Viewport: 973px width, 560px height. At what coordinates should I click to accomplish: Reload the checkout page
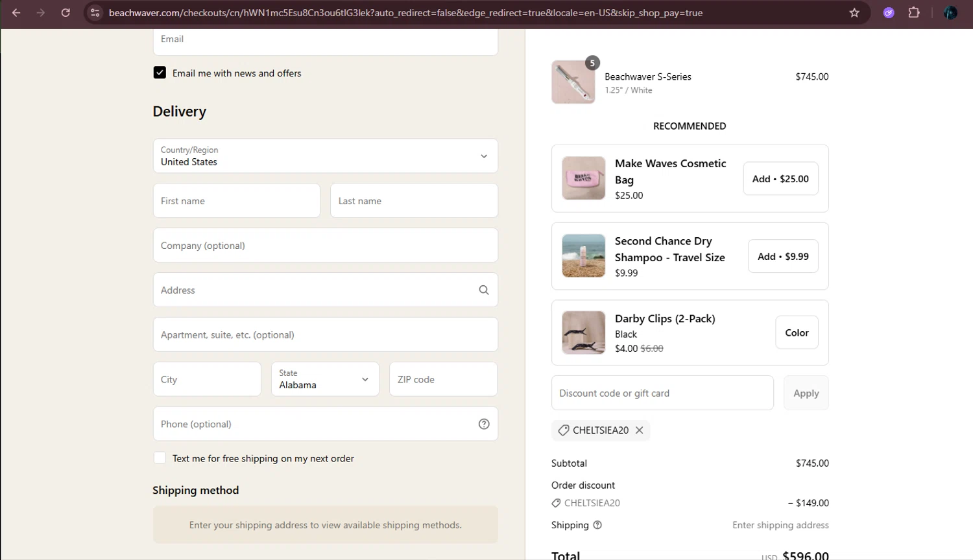pos(66,12)
